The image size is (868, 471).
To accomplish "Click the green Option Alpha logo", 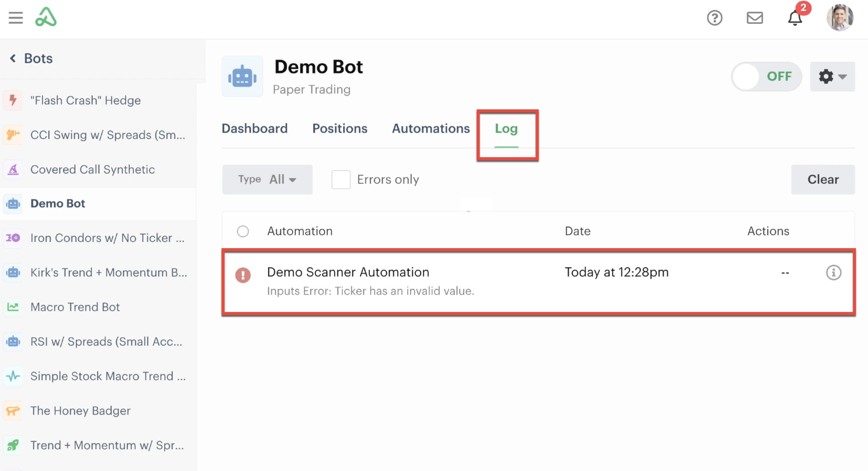I will coord(46,17).
